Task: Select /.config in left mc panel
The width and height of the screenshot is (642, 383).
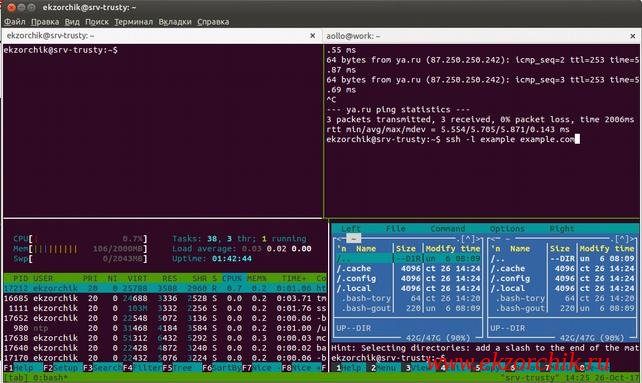Action: click(x=407, y=279)
